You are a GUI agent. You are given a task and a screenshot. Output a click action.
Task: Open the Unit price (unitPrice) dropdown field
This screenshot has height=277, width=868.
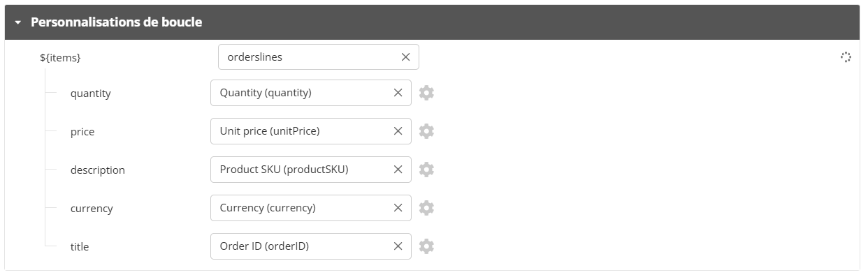tap(311, 131)
